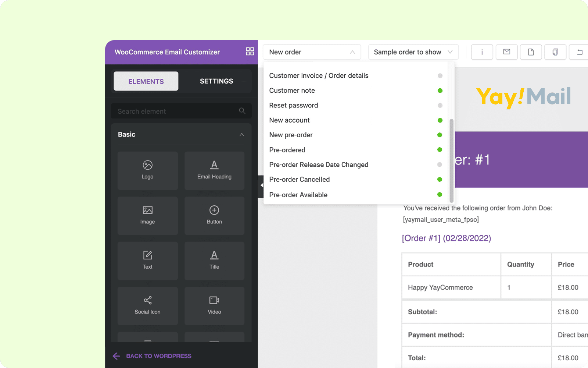Click the copy template icon
Image resolution: width=588 pixels, height=368 pixels.
(x=555, y=52)
